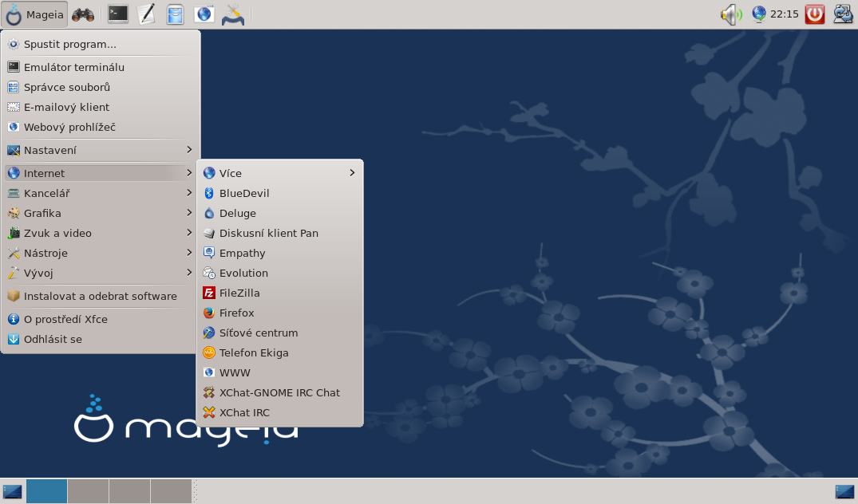Viewport: 858px width, 504px height.
Task: Open Diskusní klient Pan
Action: (x=279, y=233)
